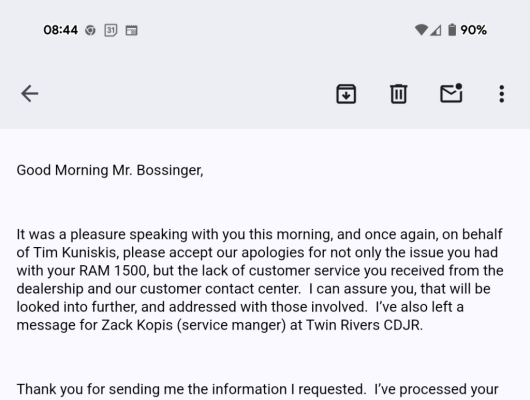Tap the words customer contact center
This screenshot has height=400, width=530.
pos(220,289)
